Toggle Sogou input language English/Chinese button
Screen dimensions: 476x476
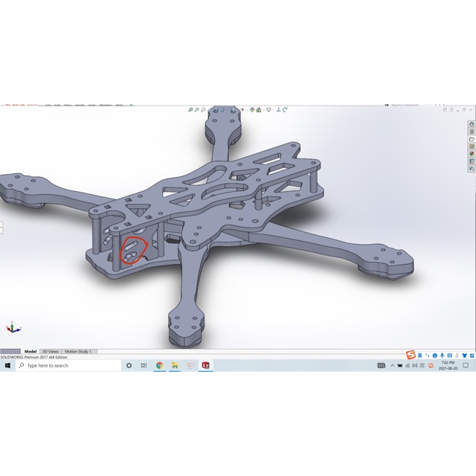419,354
